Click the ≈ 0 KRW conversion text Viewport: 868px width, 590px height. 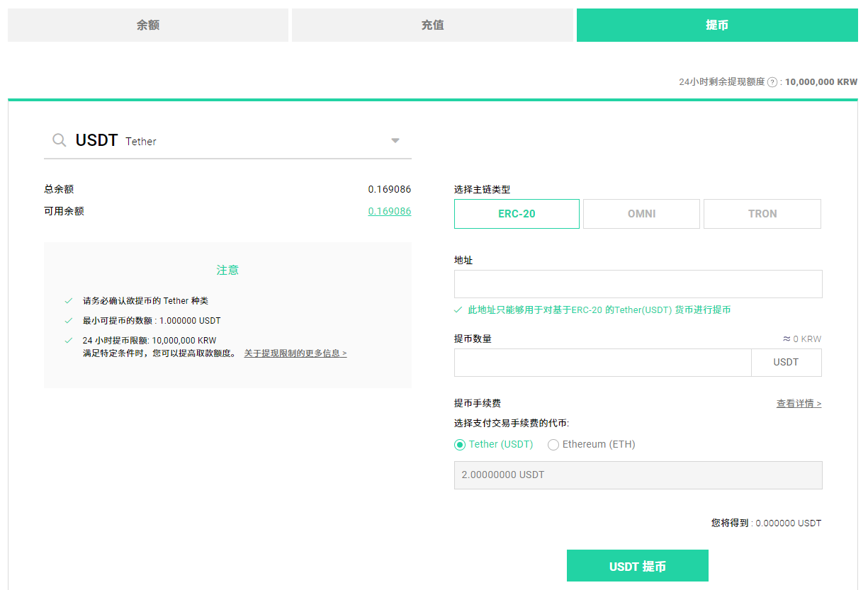(x=802, y=339)
